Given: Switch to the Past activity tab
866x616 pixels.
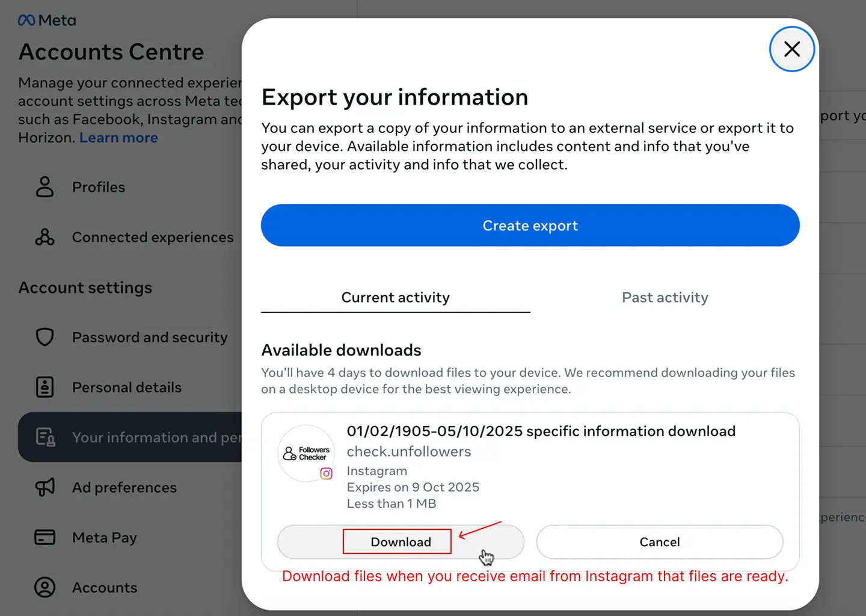Looking at the screenshot, I should pos(665,298).
